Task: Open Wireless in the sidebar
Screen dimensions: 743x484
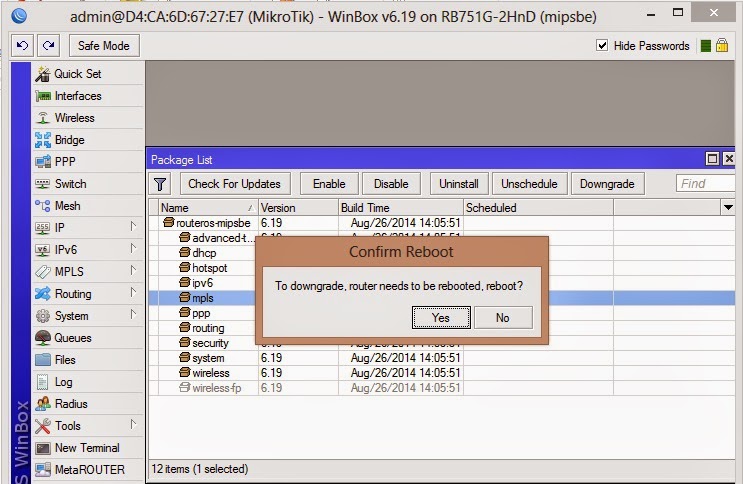Action: coord(88,118)
